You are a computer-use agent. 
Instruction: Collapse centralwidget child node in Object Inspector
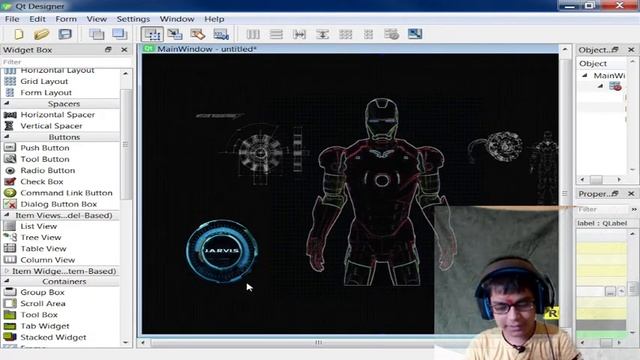click(600, 86)
